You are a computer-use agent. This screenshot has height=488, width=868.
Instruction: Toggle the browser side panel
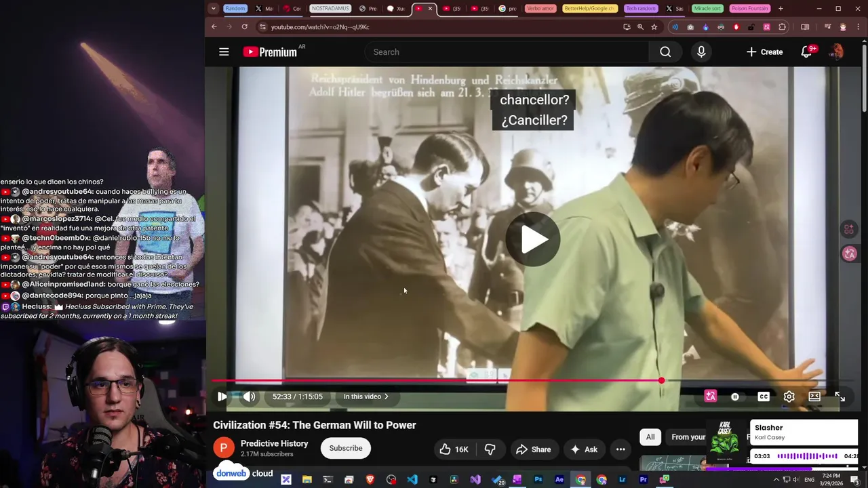805,27
